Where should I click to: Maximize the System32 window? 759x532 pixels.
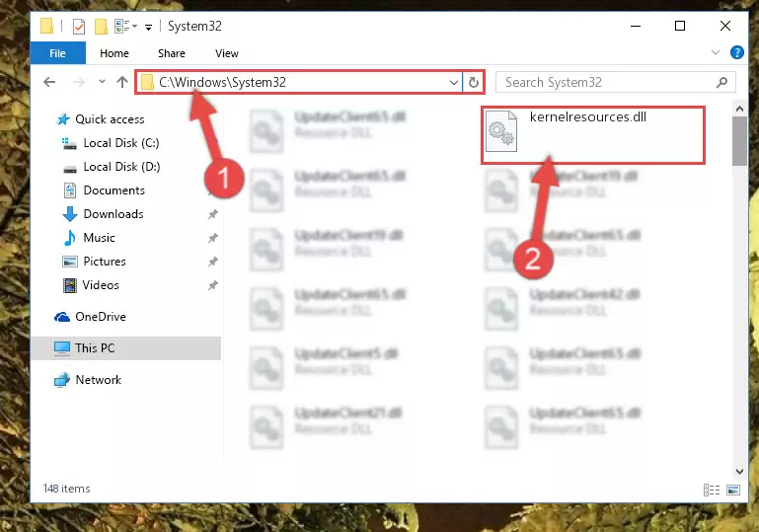coord(680,26)
